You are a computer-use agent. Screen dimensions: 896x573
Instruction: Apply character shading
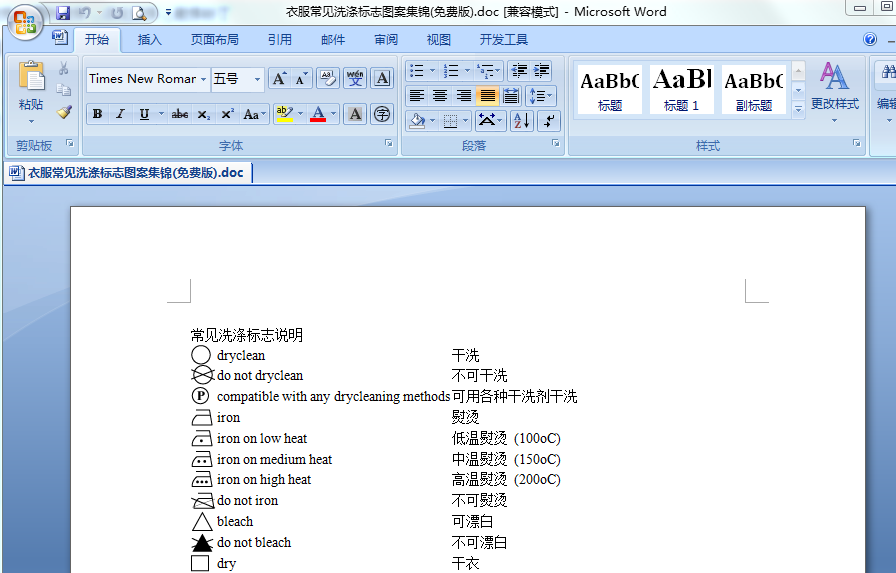(355, 114)
